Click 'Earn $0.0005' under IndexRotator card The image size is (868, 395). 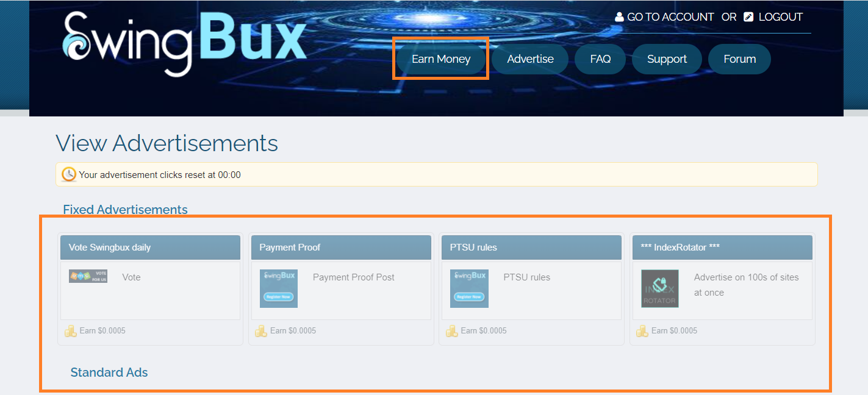point(674,331)
